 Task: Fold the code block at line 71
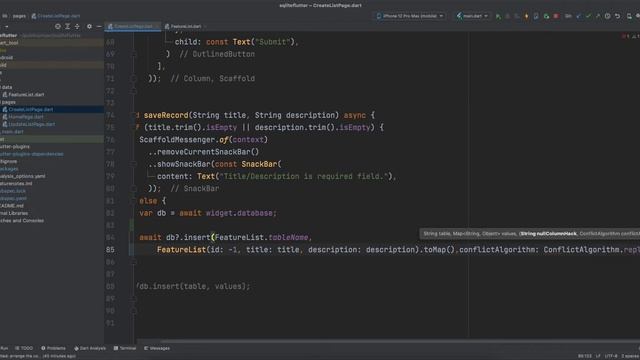point(133,78)
